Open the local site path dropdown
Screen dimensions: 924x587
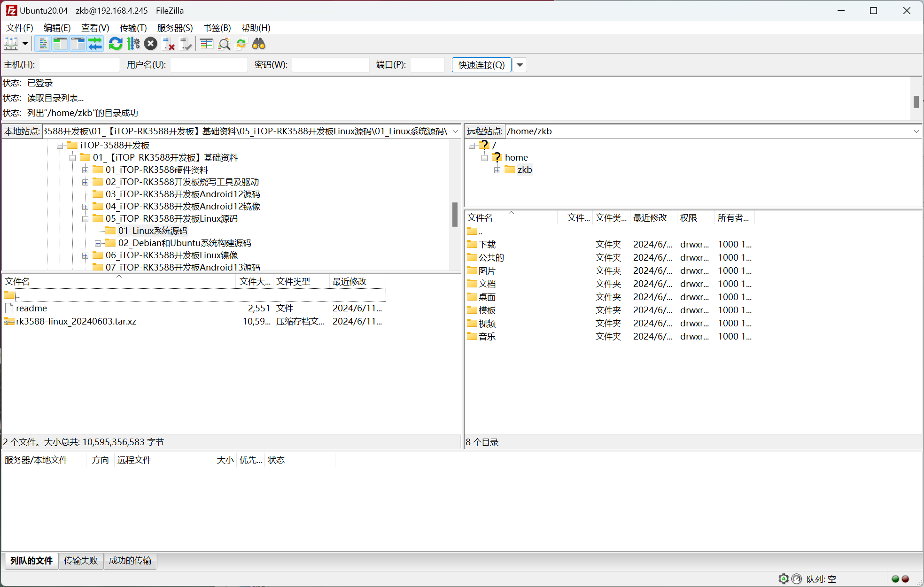click(x=455, y=131)
